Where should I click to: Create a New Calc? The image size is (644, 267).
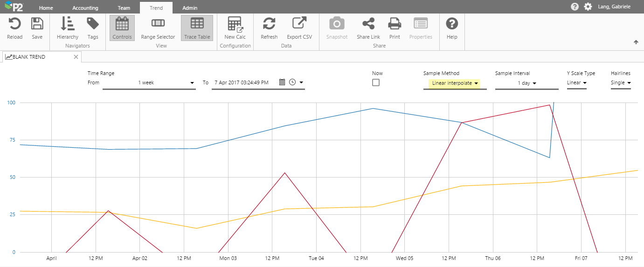235,28
